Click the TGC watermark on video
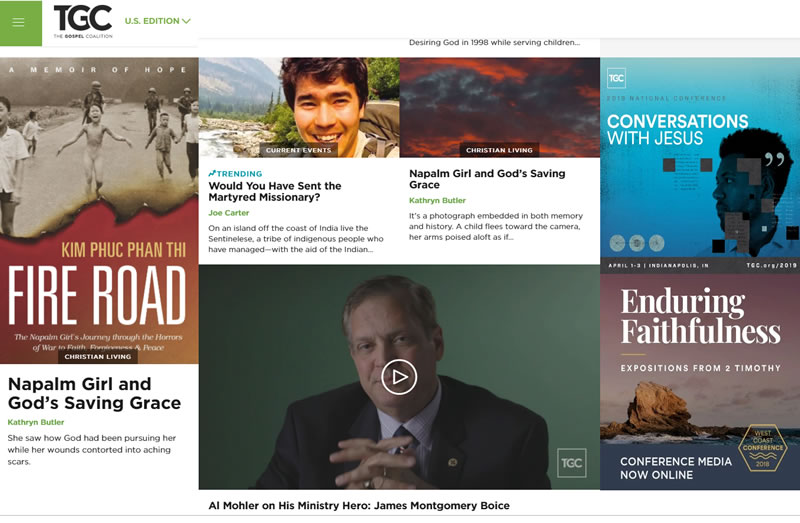800x523 pixels. [x=571, y=462]
